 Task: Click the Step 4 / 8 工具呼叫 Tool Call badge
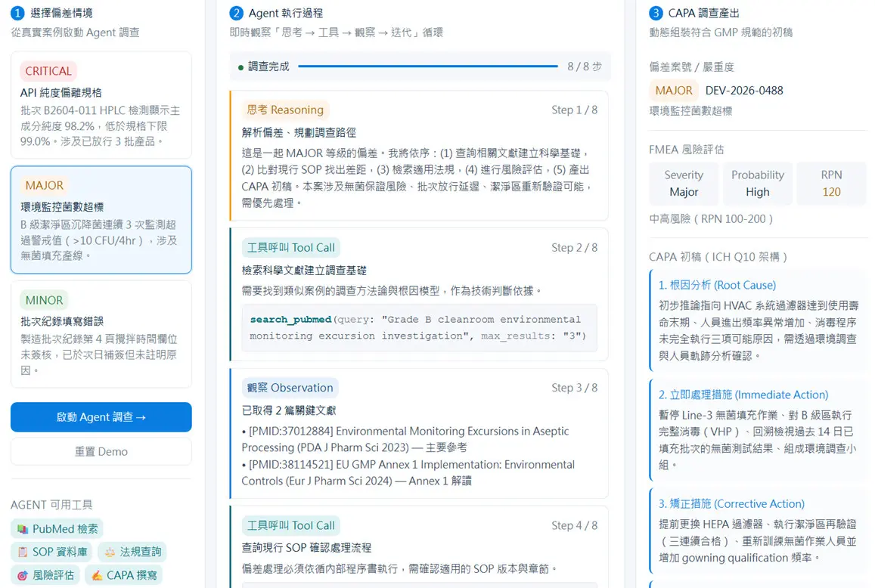pos(290,525)
